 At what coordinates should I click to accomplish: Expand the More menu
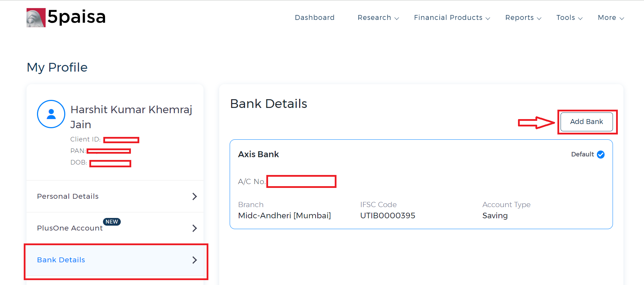[x=611, y=17]
